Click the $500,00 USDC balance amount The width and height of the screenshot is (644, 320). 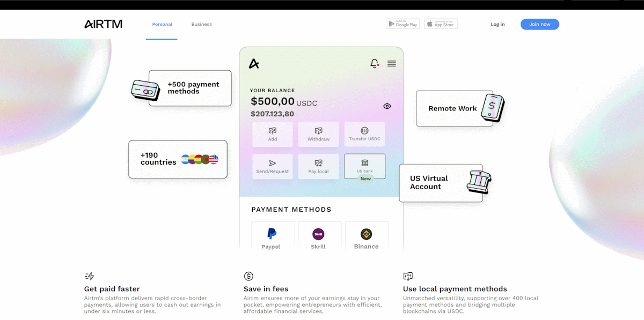click(x=284, y=101)
